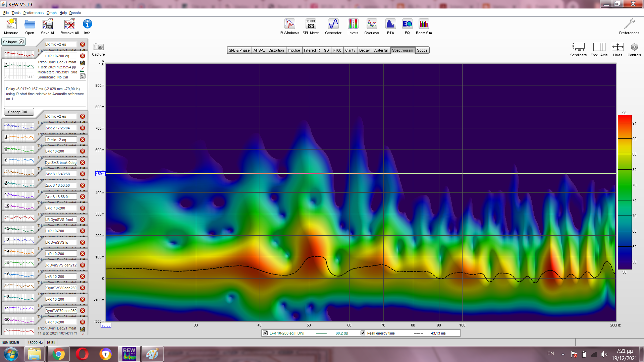
Task: Select measurement 1 thumbnail
Action: point(19,54)
